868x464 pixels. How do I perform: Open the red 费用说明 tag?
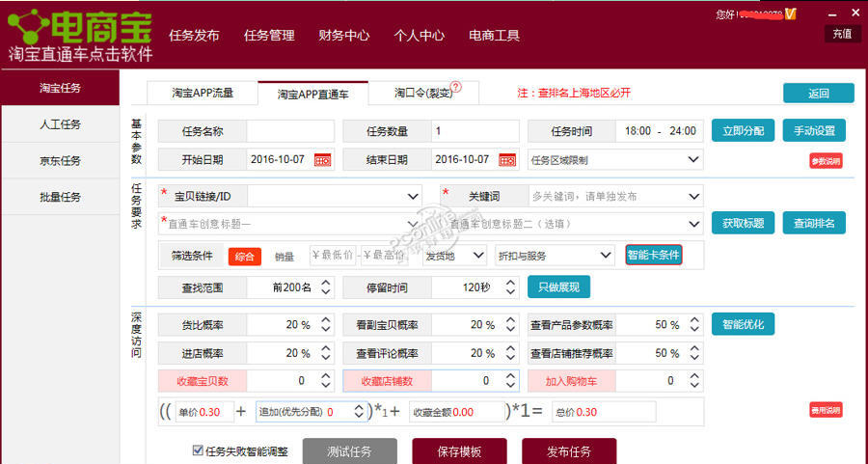pyautogui.click(x=826, y=410)
